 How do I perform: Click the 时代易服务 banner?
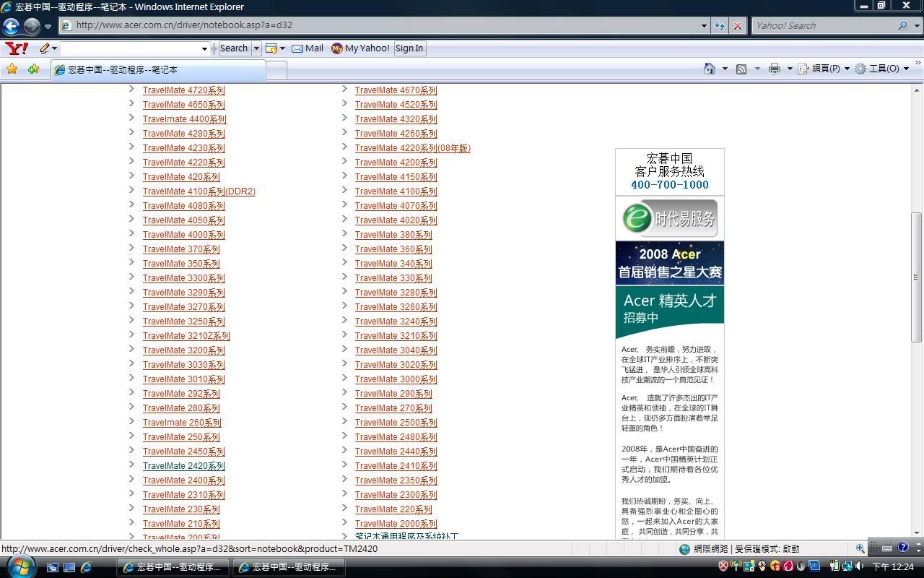[669, 218]
